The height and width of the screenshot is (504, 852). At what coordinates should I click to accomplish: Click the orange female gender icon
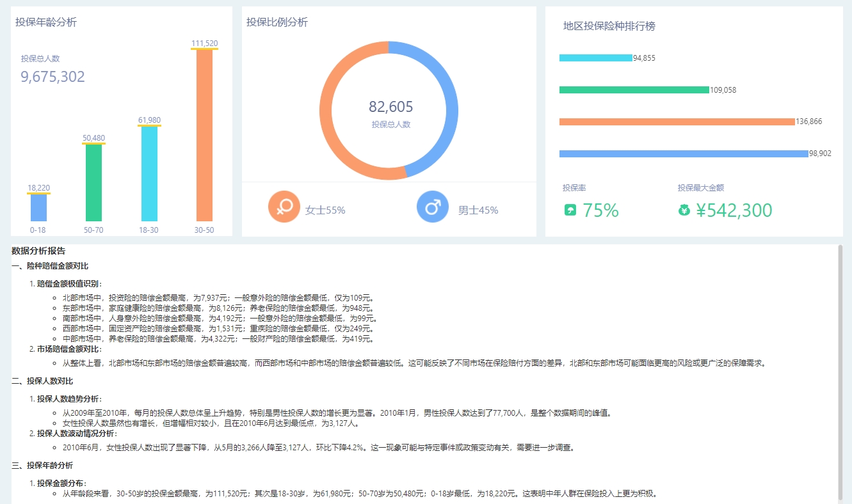[284, 207]
